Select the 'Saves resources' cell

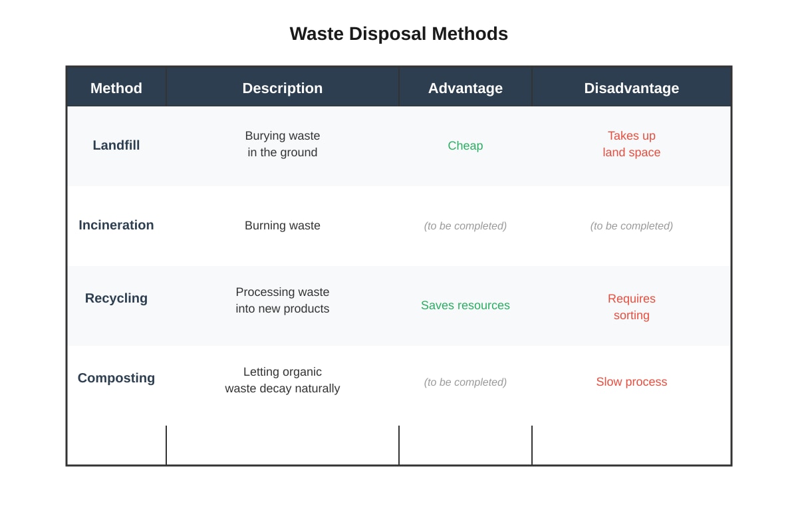click(465, 305)
